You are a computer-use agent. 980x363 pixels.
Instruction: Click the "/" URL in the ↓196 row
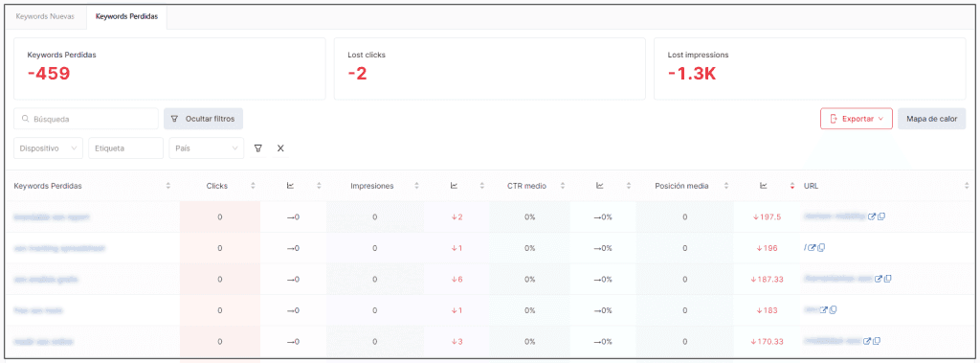point(805,248)
